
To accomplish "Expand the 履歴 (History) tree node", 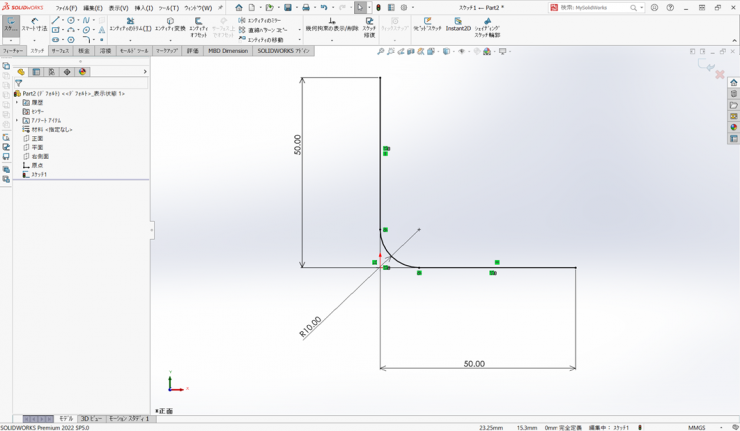I will pos(17,103).
